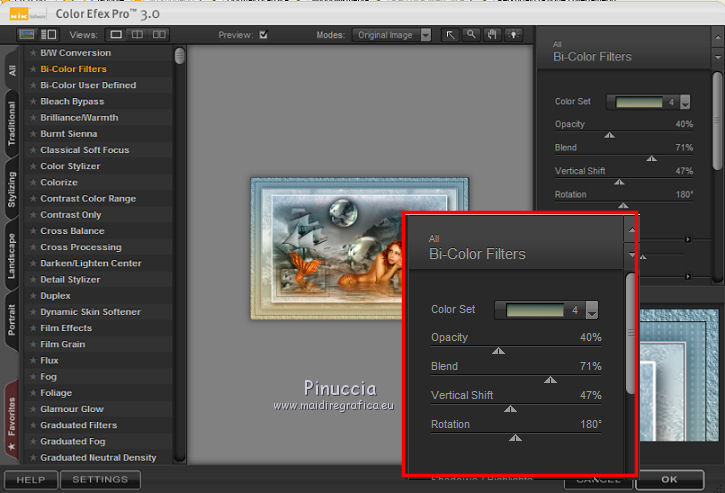Click the star next to Film Effects
Screen dimensions: 725x493
33,328
